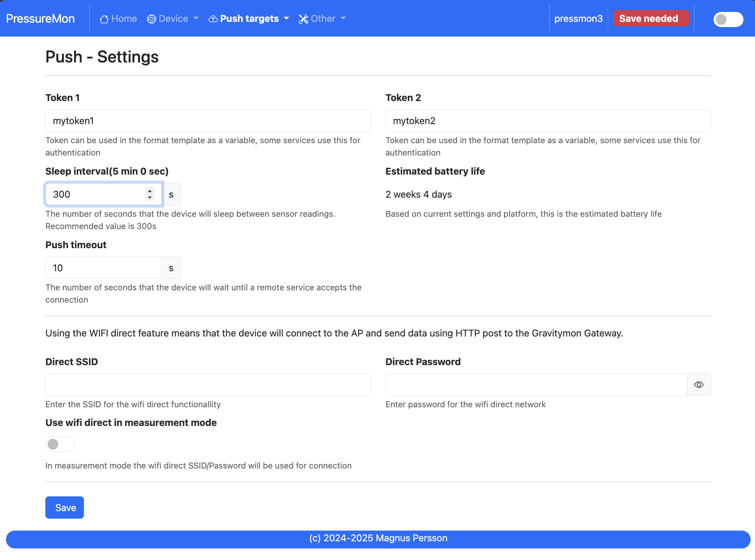The image size is (755, 560).
Task: Expand the Other dropdown menu
Action: click(322, 19)
